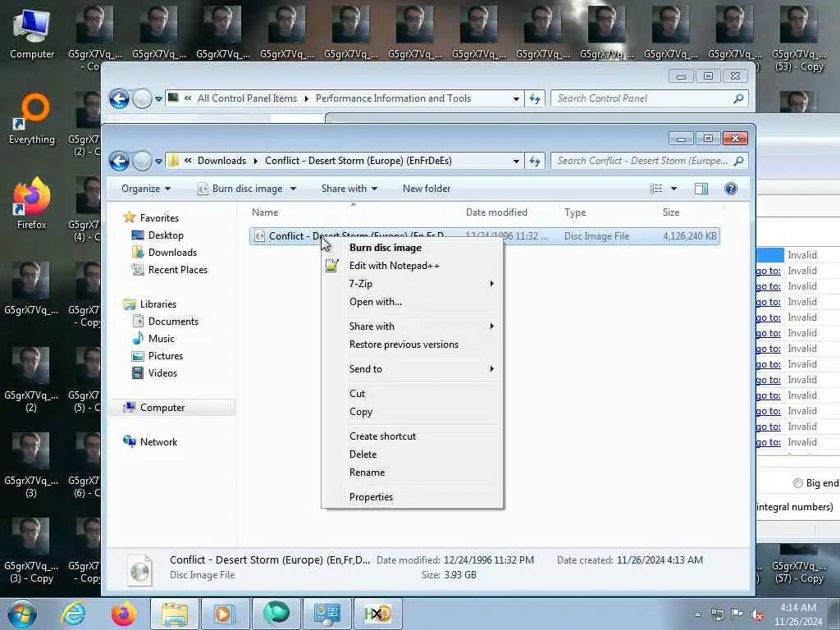This screenshot has width=840, height=630.
Task: Refresh the Conflict folder view
Action: tap(535, 162)
